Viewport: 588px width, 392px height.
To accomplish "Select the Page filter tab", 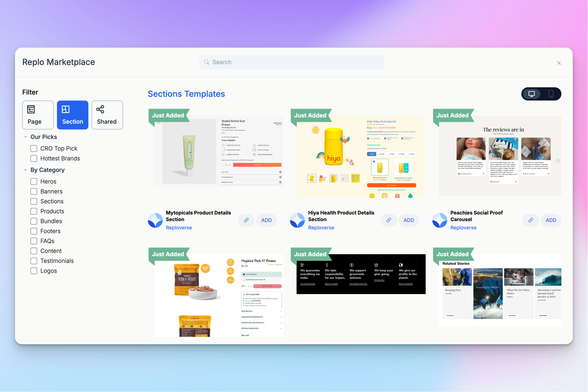I will click(x=38, y=115).
